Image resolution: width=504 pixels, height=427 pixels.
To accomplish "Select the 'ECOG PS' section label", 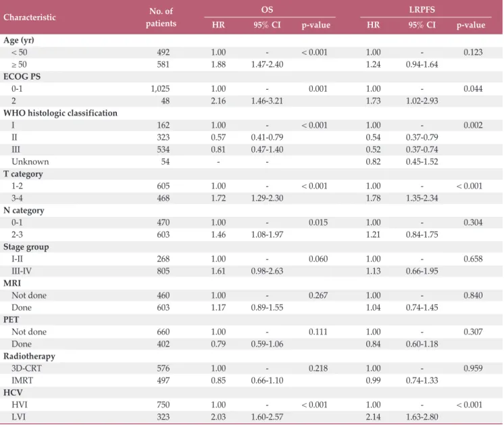I will pyautogui.click(x=22, y=76).
